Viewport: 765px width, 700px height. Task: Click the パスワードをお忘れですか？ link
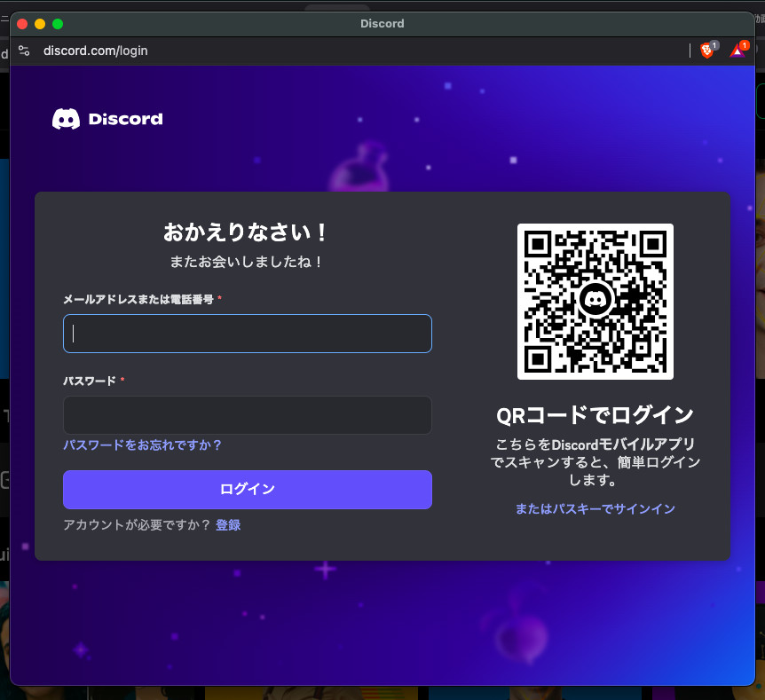tap(143, 444)
